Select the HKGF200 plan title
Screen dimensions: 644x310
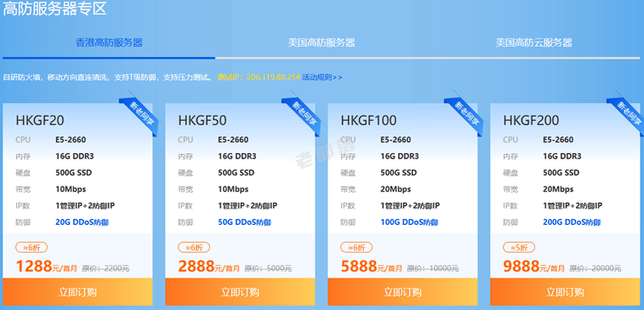pos(532,120)
